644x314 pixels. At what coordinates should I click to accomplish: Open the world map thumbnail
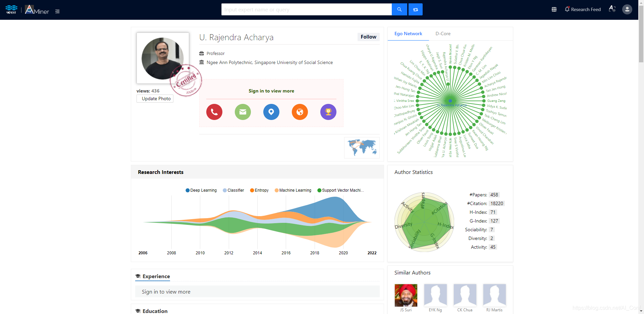[362, 148]
